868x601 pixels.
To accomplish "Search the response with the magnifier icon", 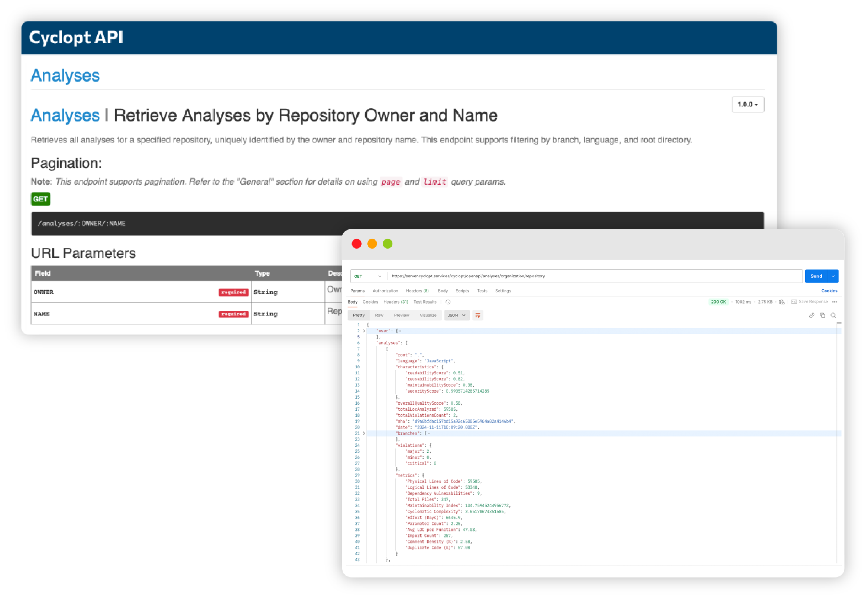I will point(833,316).
